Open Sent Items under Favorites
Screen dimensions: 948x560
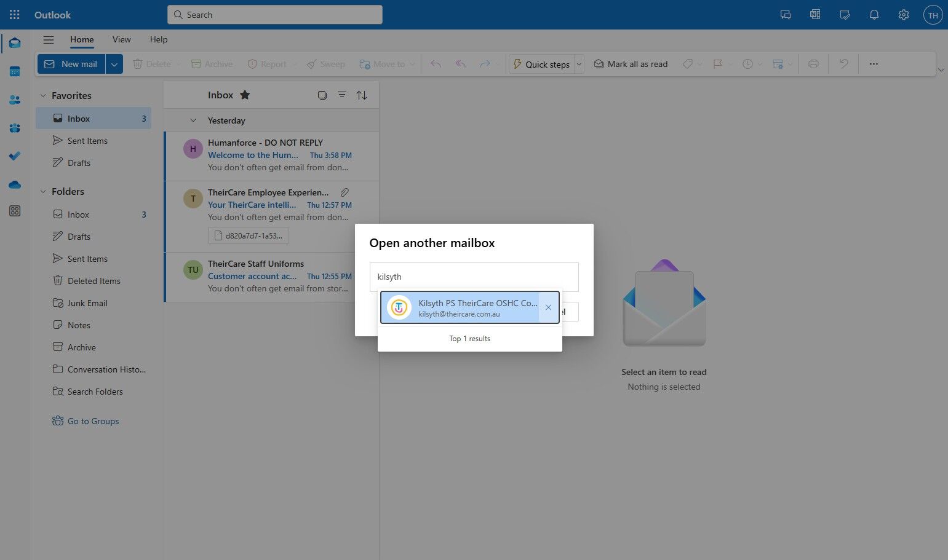point(94,141)
